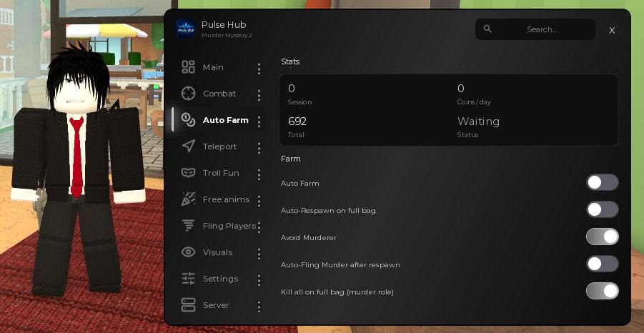Viewport: 644px width, 333px height.
Task: Open the three-dot menu beside Visuals
Action: pos(259,254)
